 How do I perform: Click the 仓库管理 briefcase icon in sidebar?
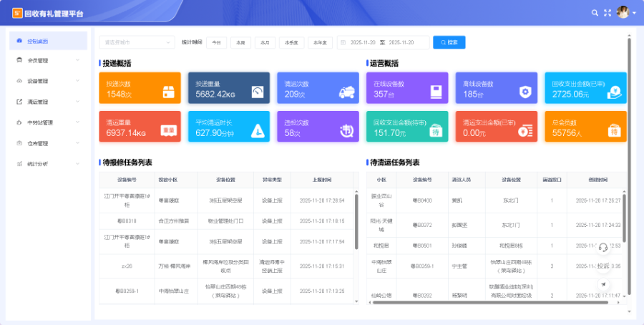19,143
